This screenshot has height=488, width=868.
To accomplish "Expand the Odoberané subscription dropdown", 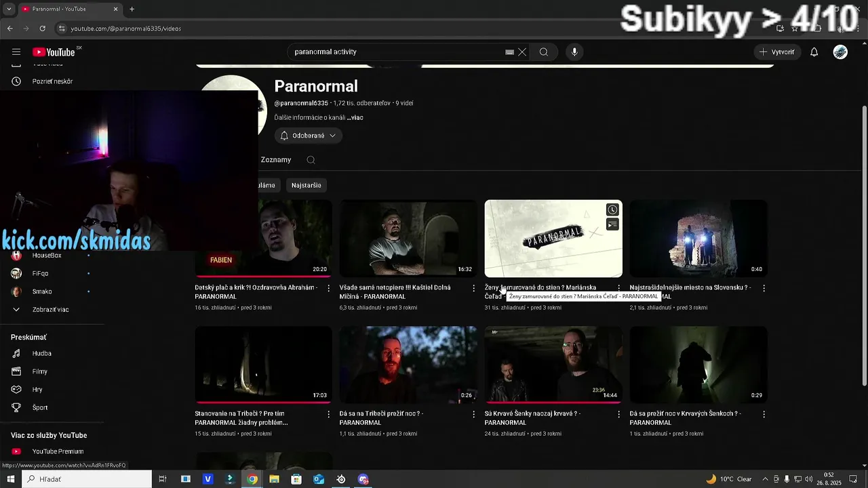I will pyautogui.click(x=309, y=136).
